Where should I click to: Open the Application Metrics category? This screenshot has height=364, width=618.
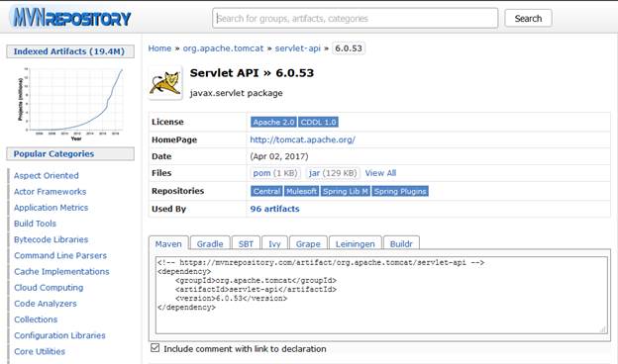(51, 208)
